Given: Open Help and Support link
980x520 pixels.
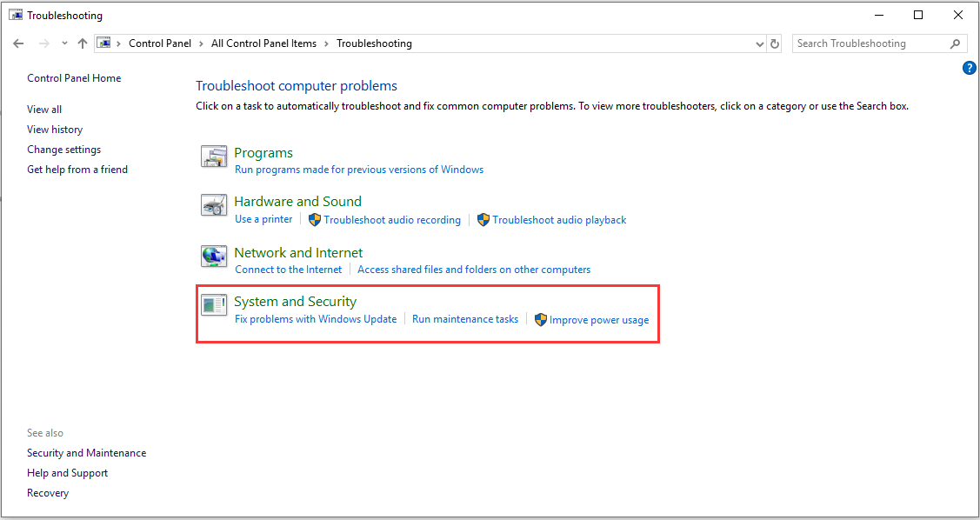Looking at the screenshot, I should pos(68,473).
